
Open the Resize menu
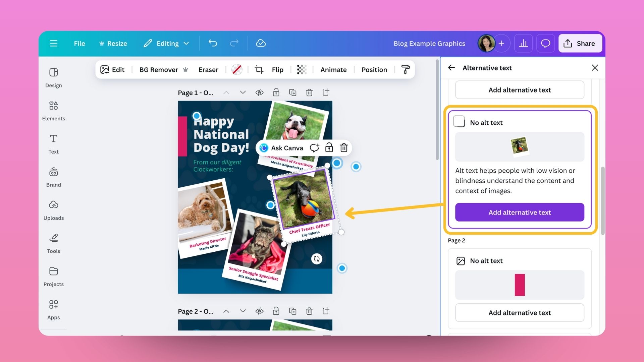click(x=113, y=43)
